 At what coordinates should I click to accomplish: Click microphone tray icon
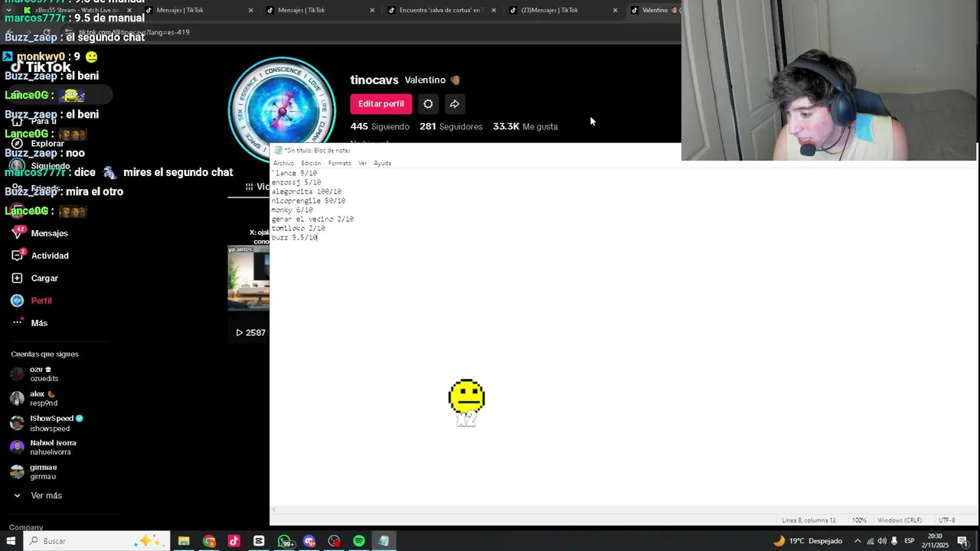tap(894, 541)
